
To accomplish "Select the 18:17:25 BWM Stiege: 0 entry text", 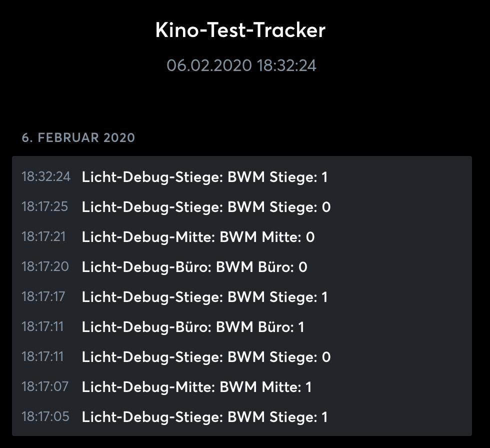I will point(206,207).
